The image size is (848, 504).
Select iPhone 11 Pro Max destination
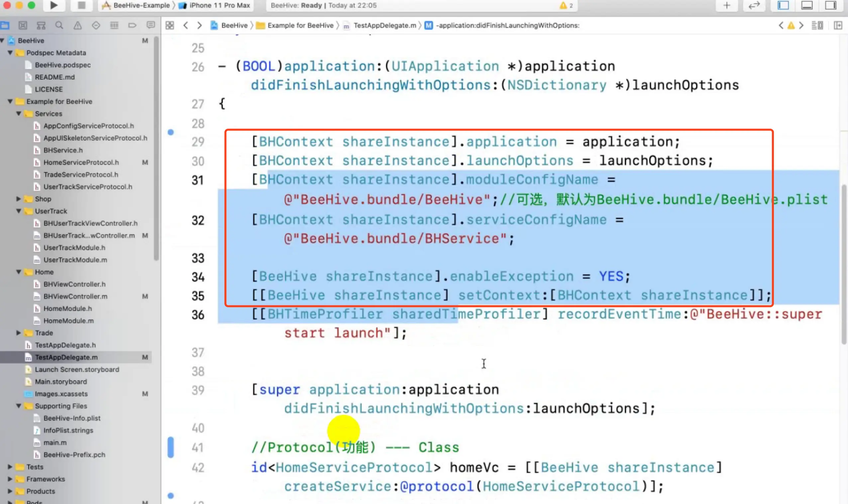tap(220, 5)
